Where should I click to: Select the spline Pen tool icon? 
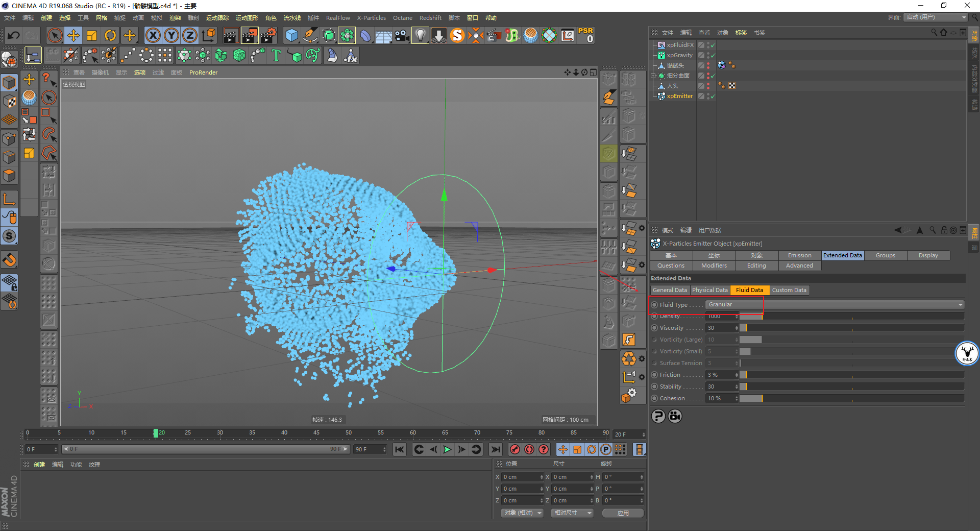(x=310, y=36)
